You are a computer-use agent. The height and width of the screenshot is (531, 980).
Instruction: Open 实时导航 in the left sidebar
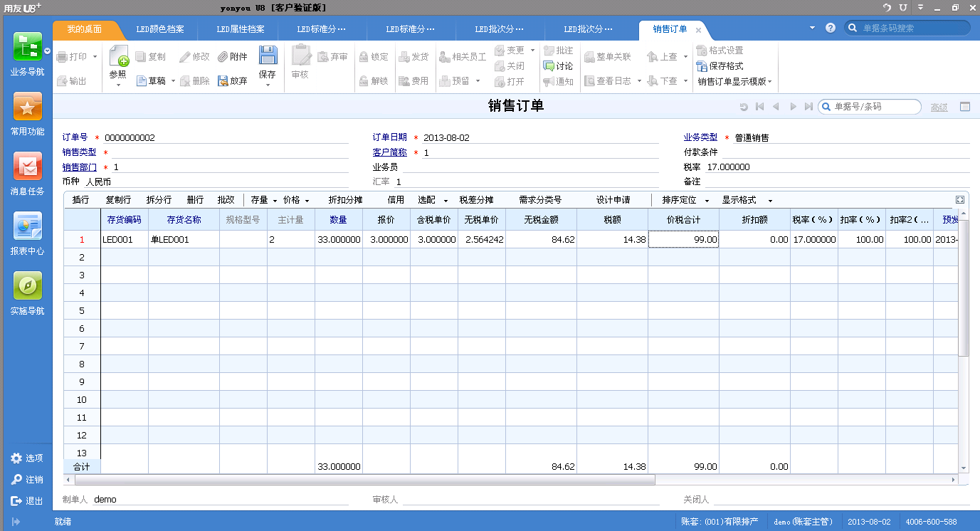point(26,290)
